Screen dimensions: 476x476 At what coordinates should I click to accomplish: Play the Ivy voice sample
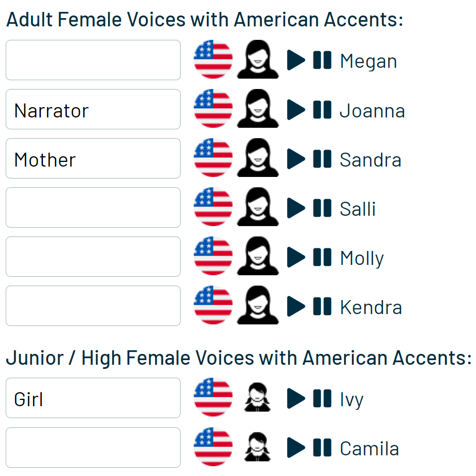[295, 398]
